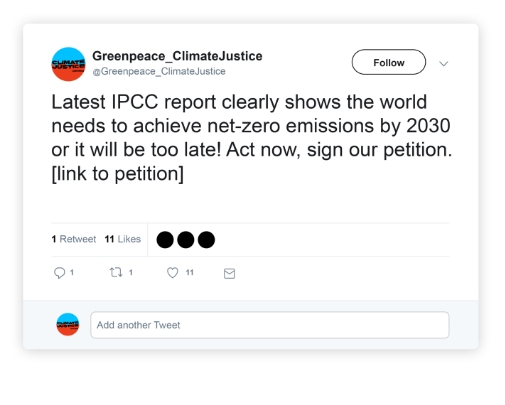Screen dimensions: 505x405
Task: Open the Greenpeace_ClimateJustice display name link
Action: tap(177, 56)
